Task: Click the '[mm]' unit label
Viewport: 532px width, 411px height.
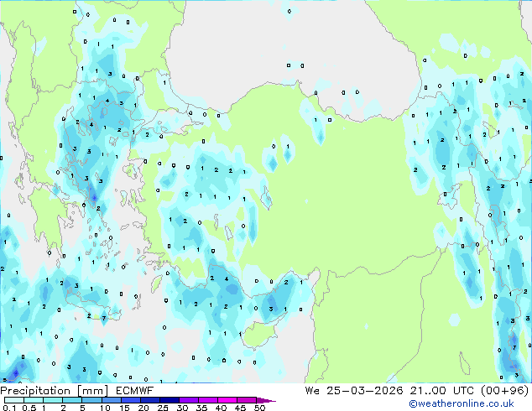Action: [x=93, y=391]
